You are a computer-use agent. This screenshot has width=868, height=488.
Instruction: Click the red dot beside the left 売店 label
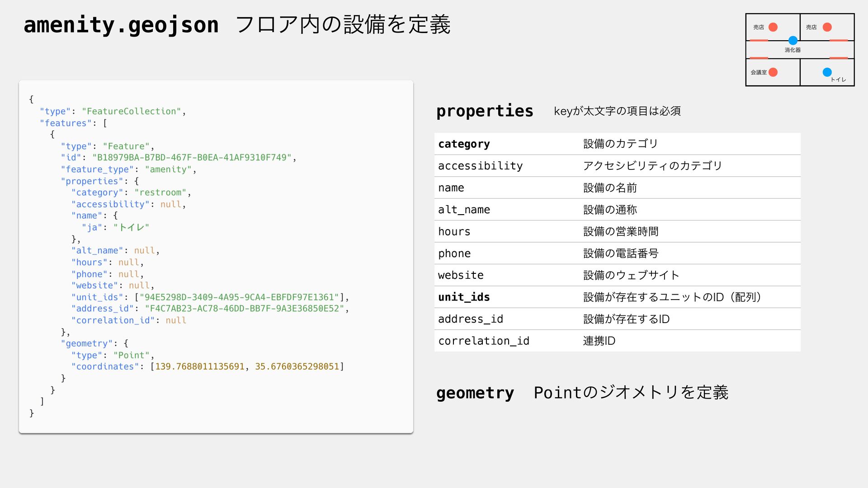pos(773,27)
